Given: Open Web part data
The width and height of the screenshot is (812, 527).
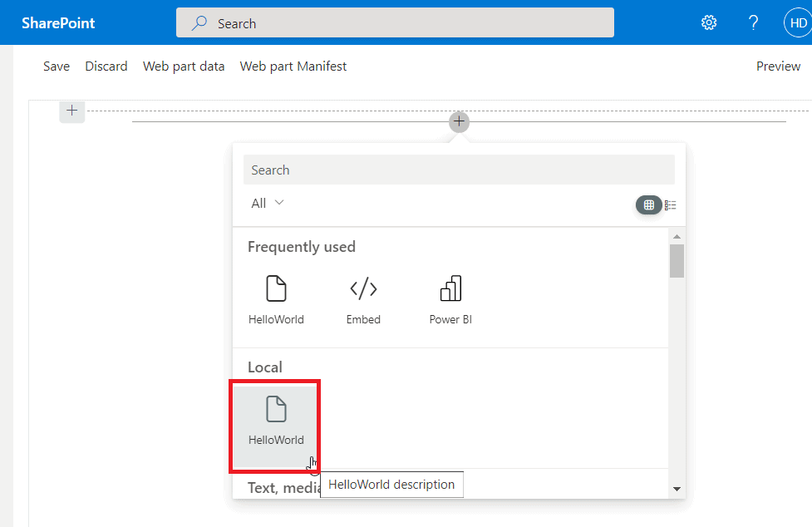Looking at the screenshot, I should coord(184,66).
